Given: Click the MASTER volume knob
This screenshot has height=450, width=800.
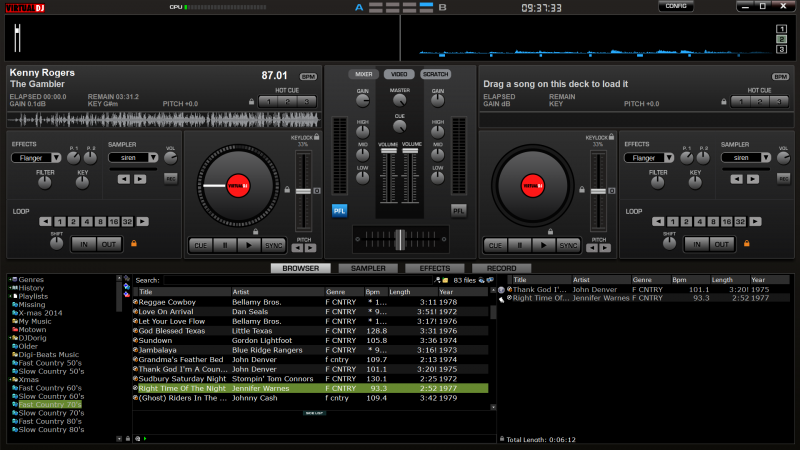Looking at the screenshot, I should tap(399, 101).
